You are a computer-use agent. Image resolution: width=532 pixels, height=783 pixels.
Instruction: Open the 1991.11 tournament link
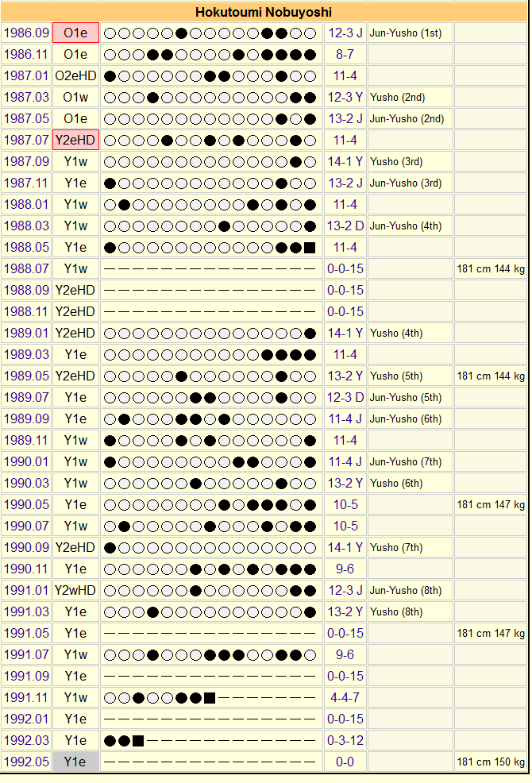(26, 698)
